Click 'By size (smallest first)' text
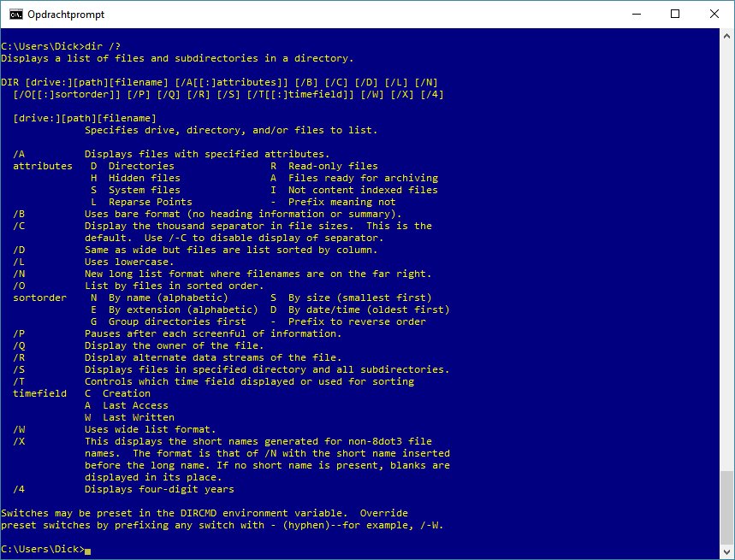 tap(360, 298)
